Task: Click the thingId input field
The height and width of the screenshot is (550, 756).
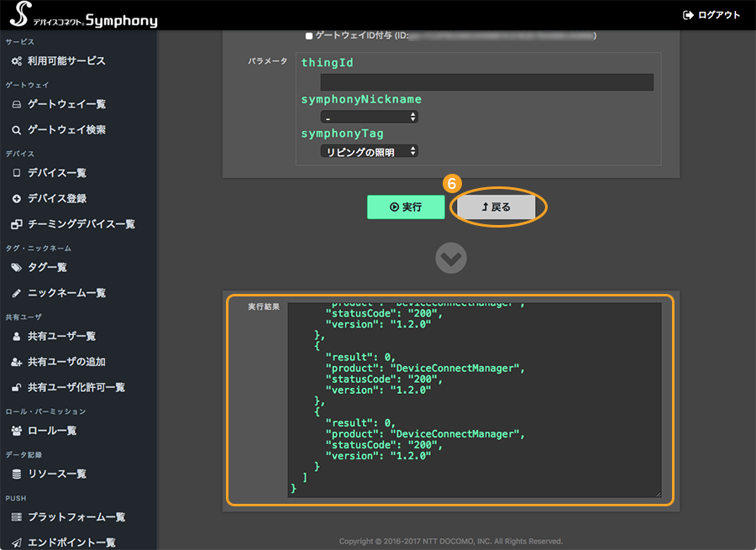Action: click(x=487, y=82)
